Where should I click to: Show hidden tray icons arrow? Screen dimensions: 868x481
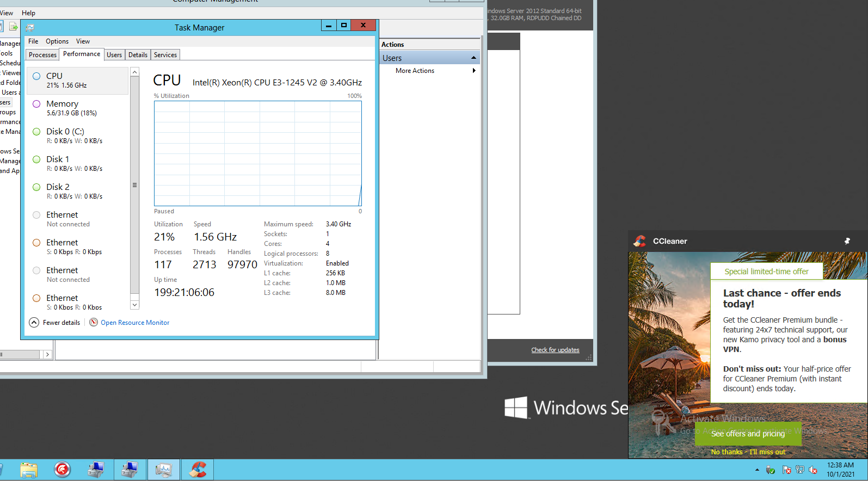(x=757, y=470)
